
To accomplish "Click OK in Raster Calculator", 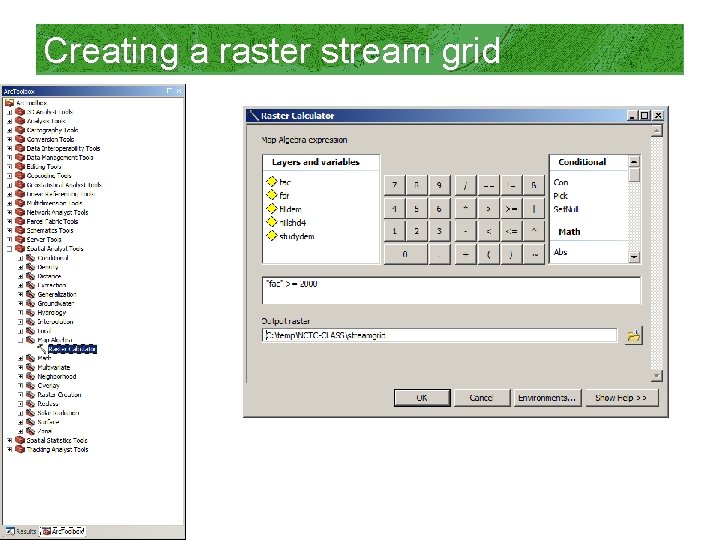I will point(422,398).
